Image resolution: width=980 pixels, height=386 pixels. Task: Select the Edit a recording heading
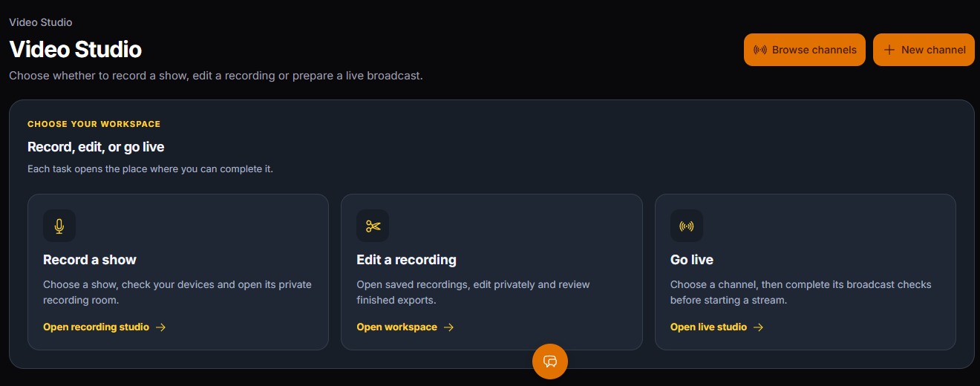(x=406, y=260)
